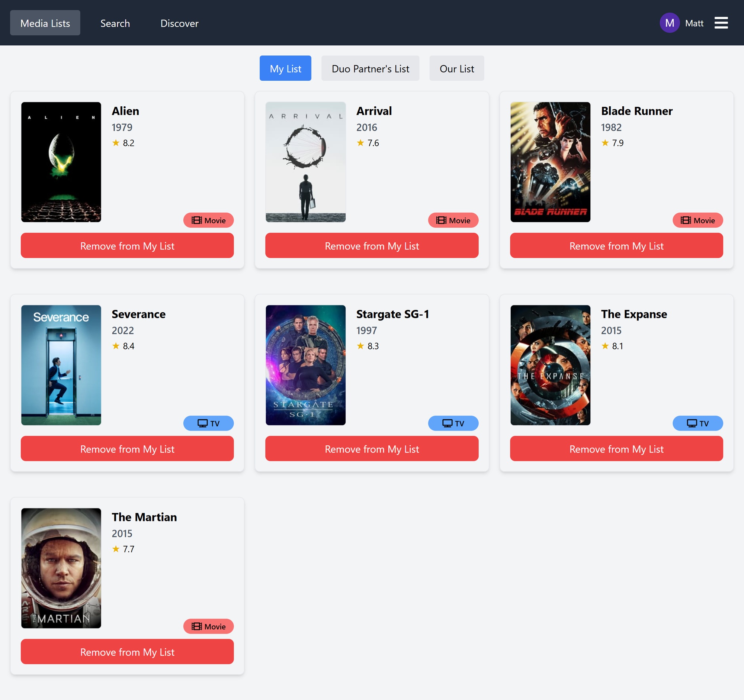Open the Severance poster thumbnail
Image resolution: width=744 pixels, height=700 pixels.
[61, 365]
